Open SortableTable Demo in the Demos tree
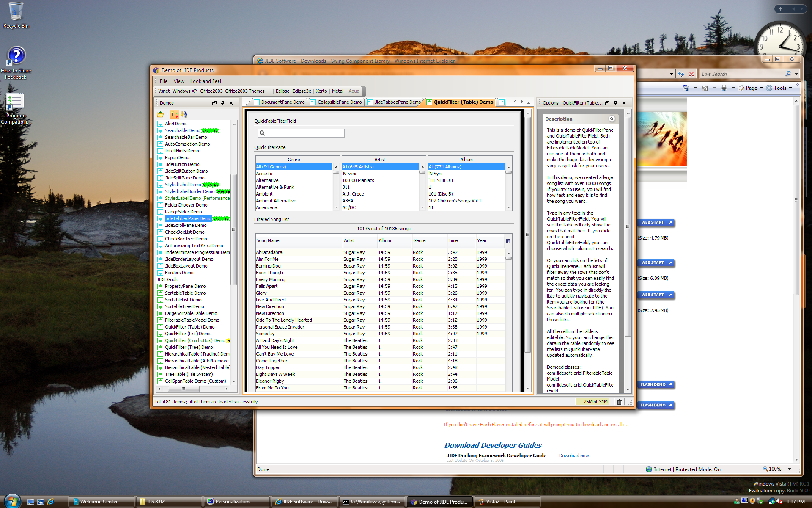This screenshot has height=508, width=812. 185,293
